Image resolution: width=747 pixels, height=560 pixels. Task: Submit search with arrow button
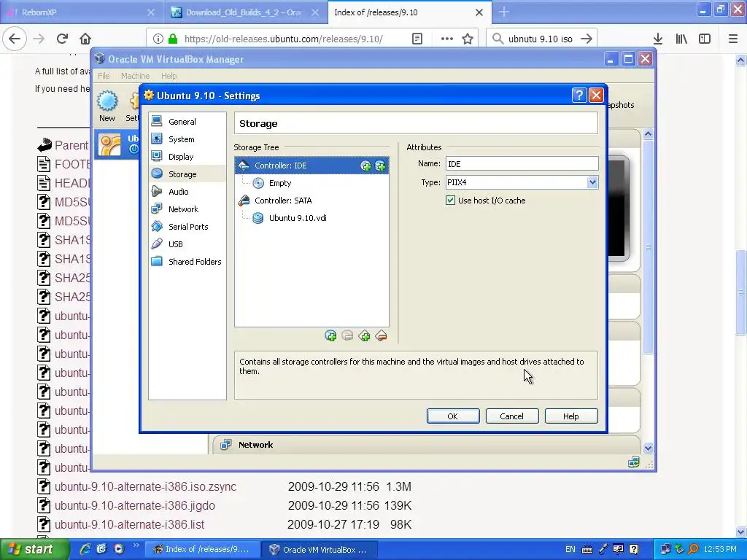click(587, 39)
